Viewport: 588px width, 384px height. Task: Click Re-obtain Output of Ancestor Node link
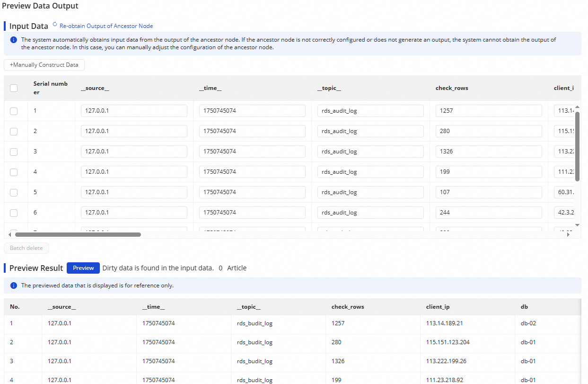pos(106,26)
